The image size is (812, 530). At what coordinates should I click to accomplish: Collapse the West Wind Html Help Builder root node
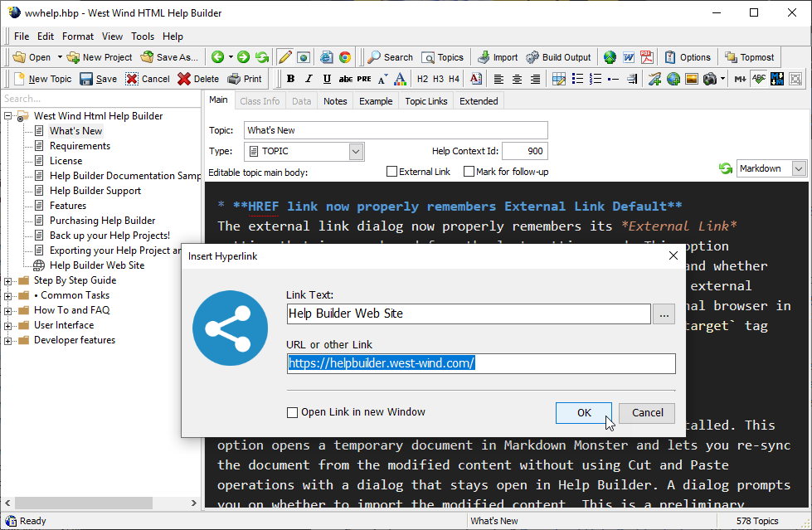pos(7,116)
